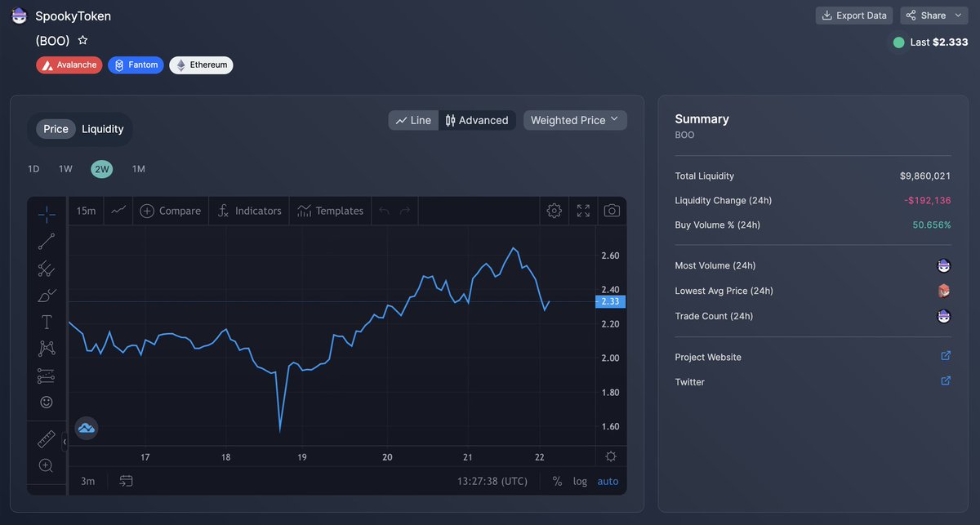Image resolution: width=980 pixels, height=525 pixels.
Task: Filter by Fantom chain tag
Action: [x=136, y=65]
